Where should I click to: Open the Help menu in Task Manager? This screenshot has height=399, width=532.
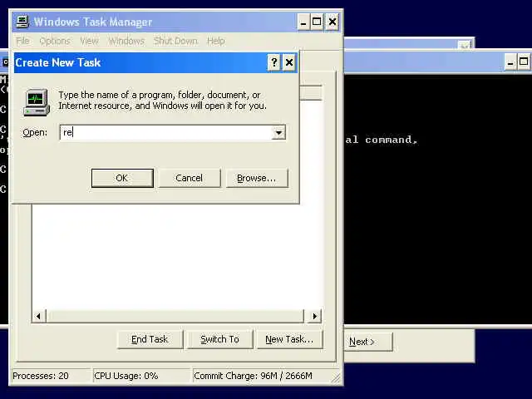pyautogui.click(x=216, y=41)
